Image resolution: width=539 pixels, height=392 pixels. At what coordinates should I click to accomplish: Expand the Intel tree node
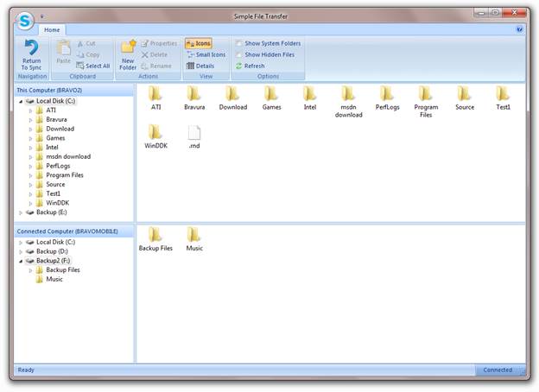pos(30,148)
